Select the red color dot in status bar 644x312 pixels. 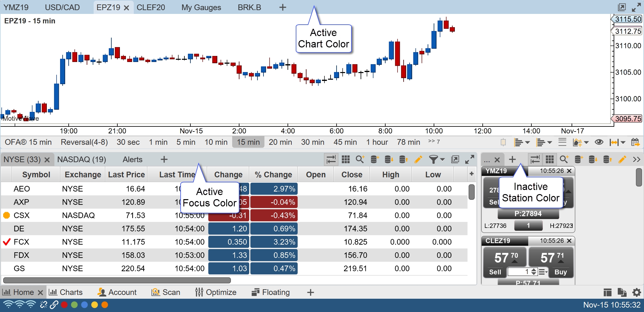[64, 305]
